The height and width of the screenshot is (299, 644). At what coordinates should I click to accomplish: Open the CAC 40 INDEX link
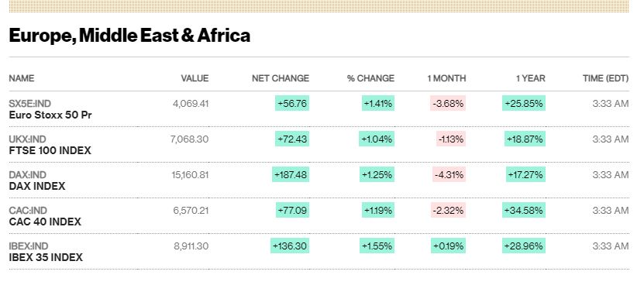click(45, 222)
